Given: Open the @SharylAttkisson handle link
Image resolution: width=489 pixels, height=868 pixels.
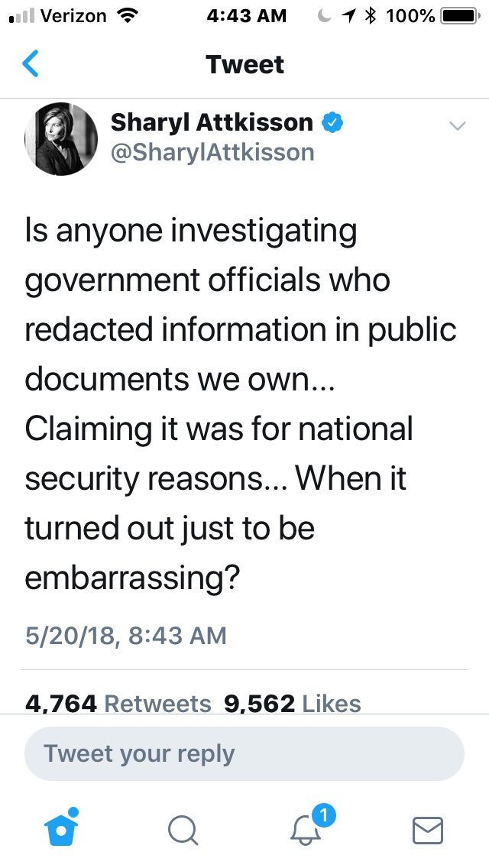Looking at the screenshot, I should (x=212, y=152).
